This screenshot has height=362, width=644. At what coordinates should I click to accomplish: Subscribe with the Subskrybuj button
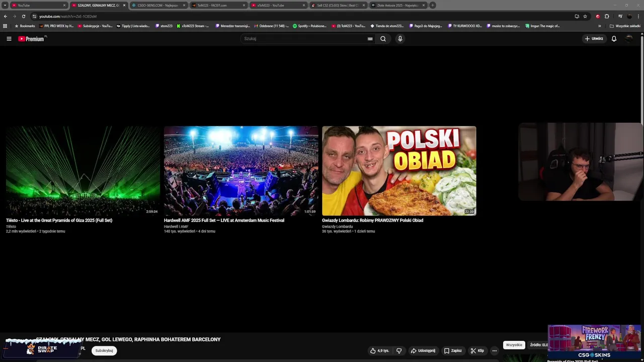[x=104, y=350]
